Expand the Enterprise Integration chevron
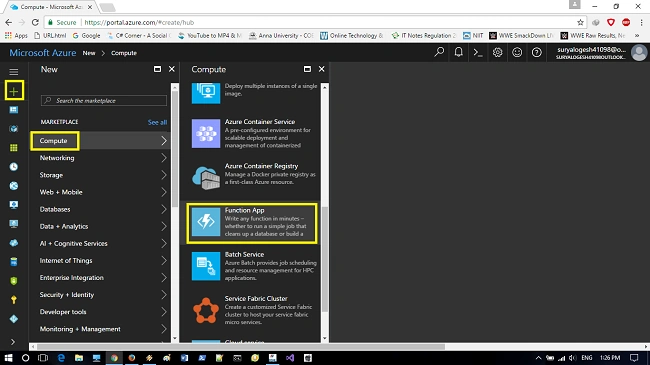Image resolution: width=650 pixels, height=365 pixels. pos(164,277)
